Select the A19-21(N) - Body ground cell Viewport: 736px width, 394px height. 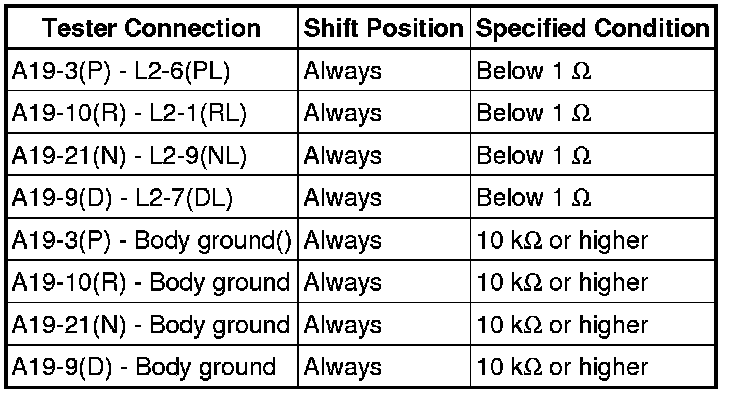click(152, 324)
